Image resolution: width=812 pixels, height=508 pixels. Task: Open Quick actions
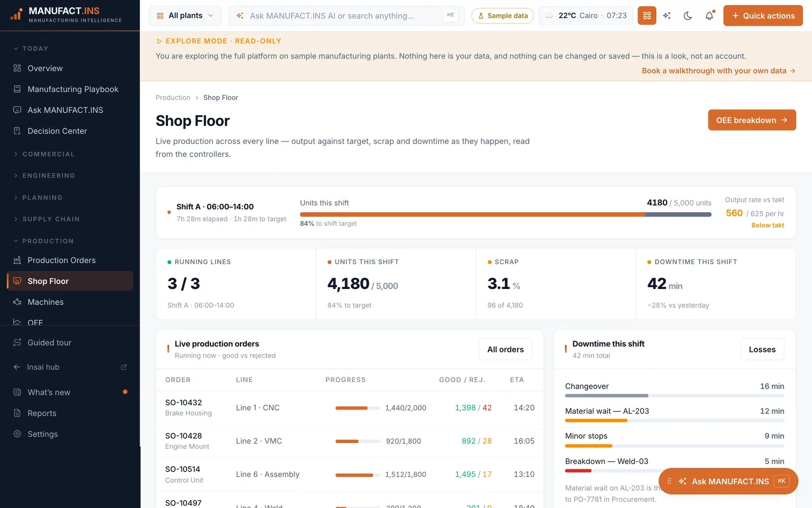click(763, 16)
